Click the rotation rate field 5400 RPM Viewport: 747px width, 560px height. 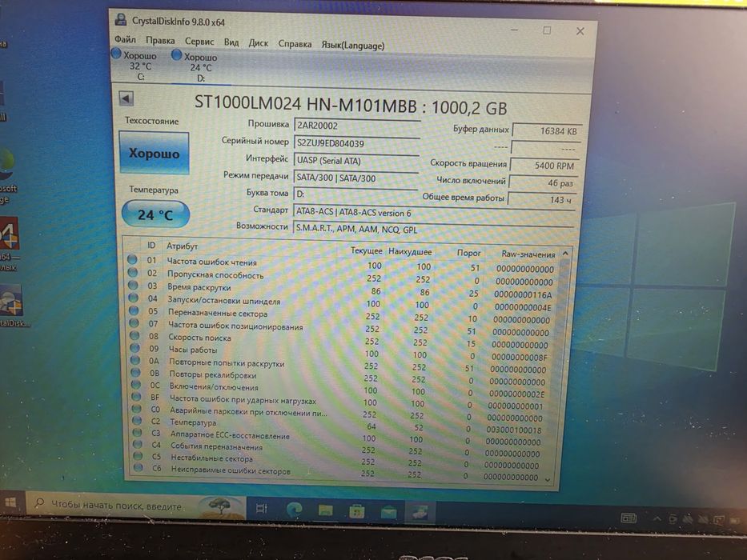coord(544,166)
